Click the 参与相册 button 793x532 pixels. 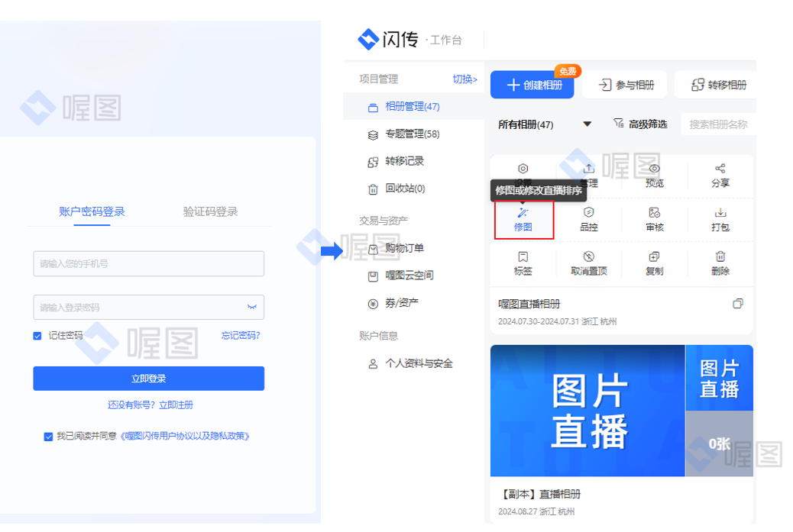click(x=625, y=85)
